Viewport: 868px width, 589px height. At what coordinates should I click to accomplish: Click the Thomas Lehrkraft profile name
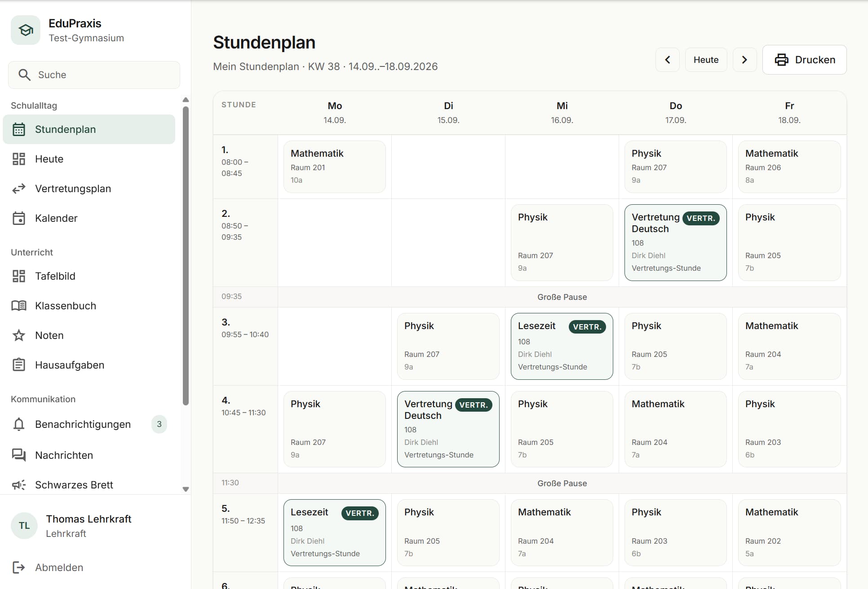click(89, 519)
